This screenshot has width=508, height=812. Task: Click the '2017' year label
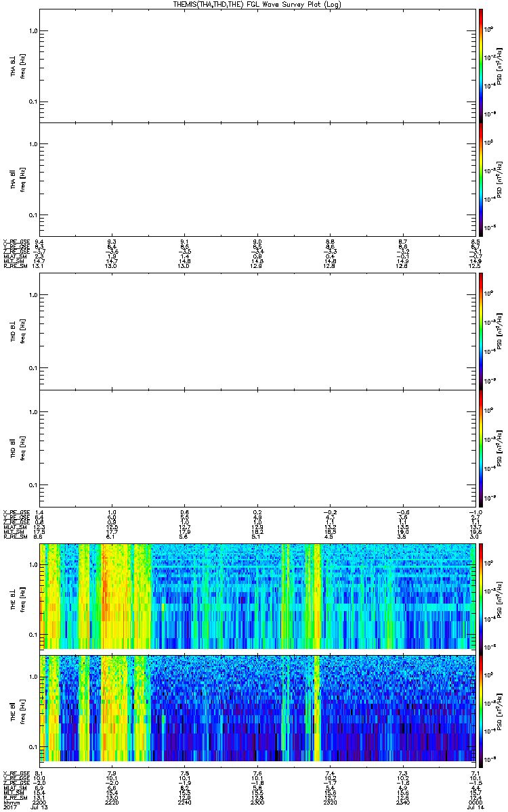coord(9,807)
